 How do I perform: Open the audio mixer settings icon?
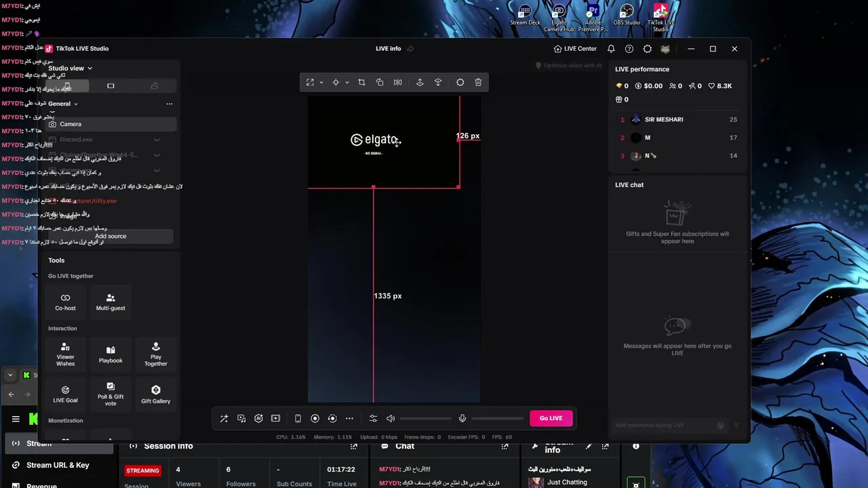(373, 419)
